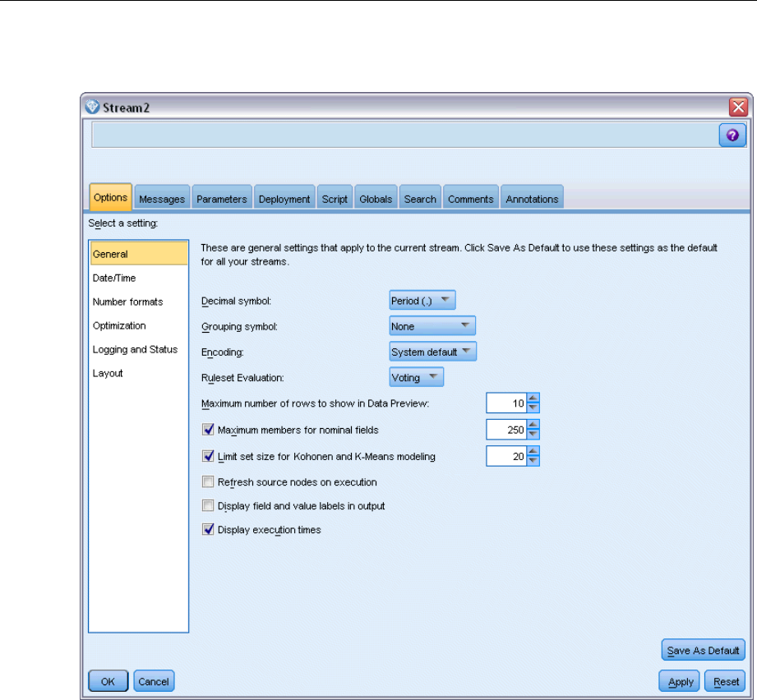This screenshot has width=757, height=700.
Task: Open the Deployment tab
Action: coord(284,199)
